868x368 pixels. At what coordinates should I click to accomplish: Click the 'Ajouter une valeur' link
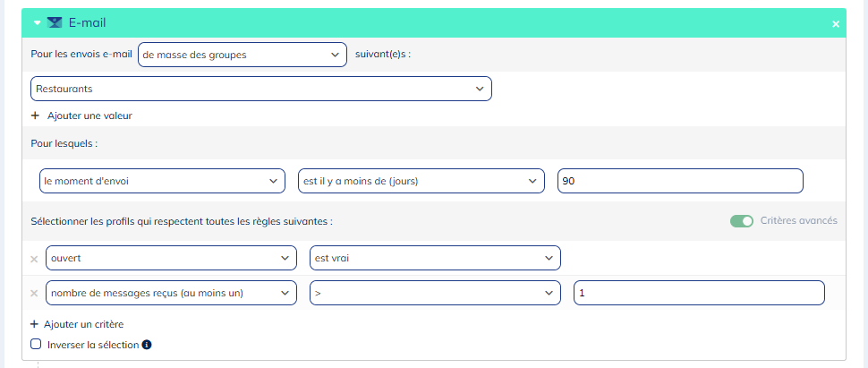89,116
